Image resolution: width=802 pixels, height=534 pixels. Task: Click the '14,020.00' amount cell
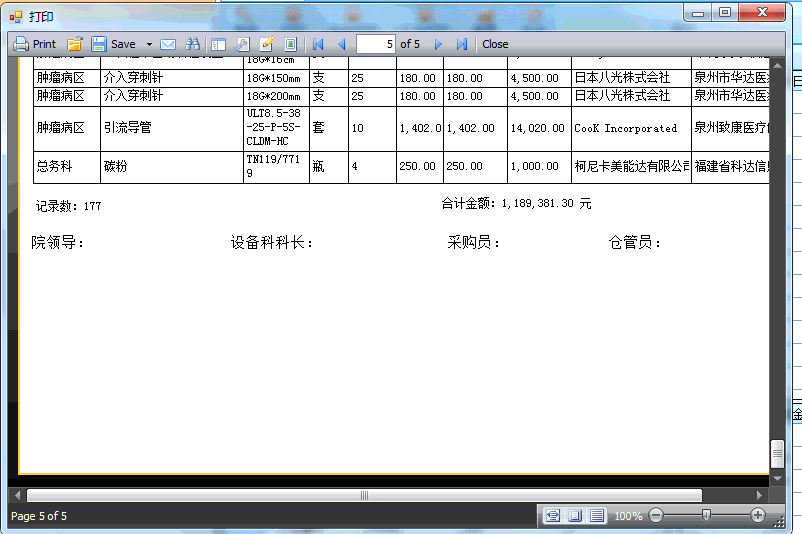click(539, 128)
